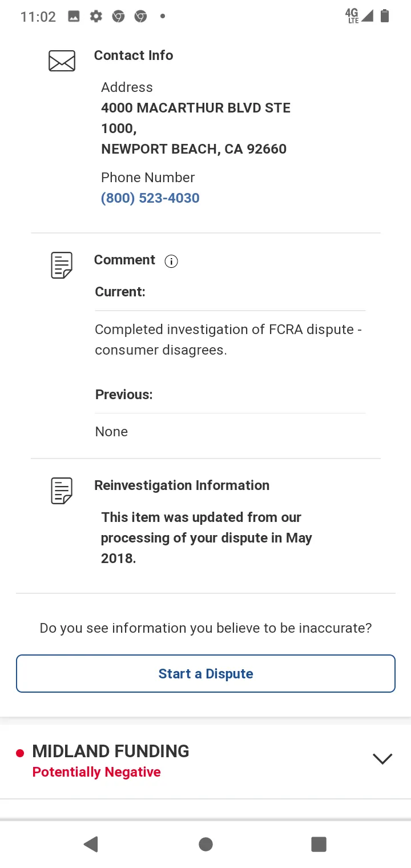Tap the settings gear in status bar
This screenshot has width=411, height=868.
(96, 17)
